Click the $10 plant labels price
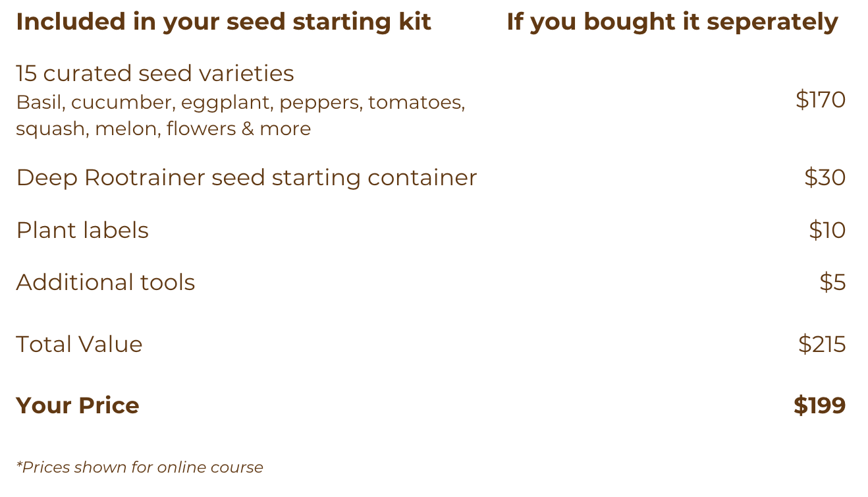 [827, 230]
